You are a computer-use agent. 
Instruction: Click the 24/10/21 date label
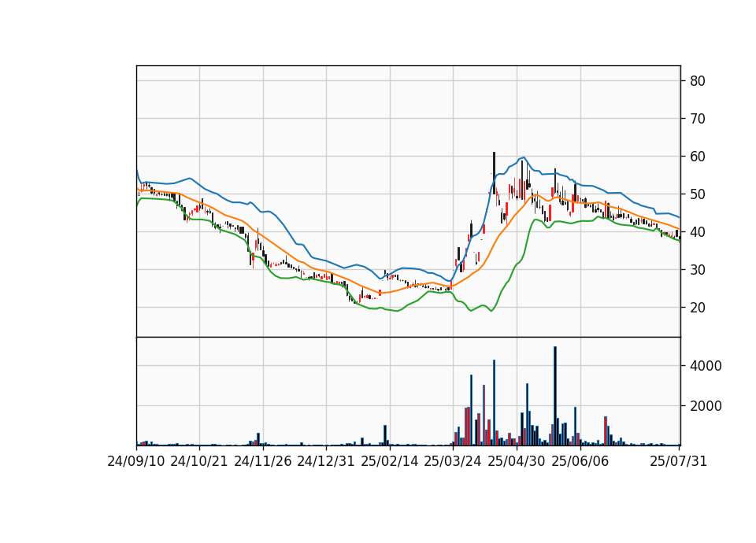199,461
